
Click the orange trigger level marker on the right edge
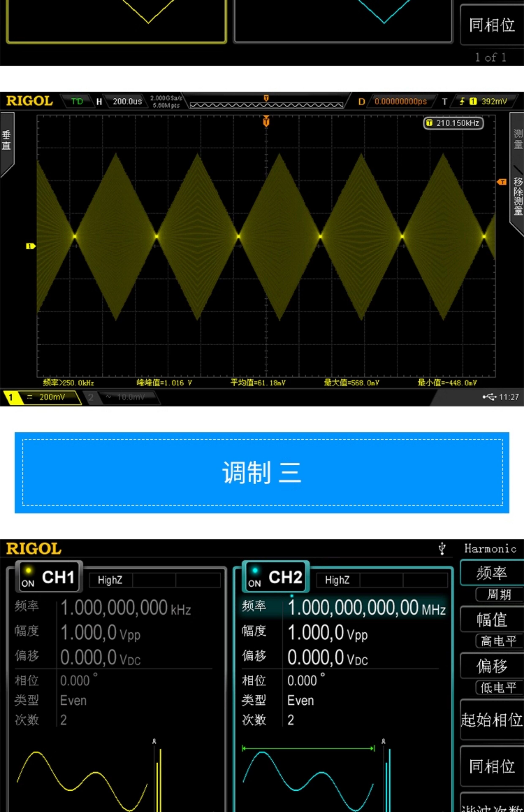click(x=502, y=182)
